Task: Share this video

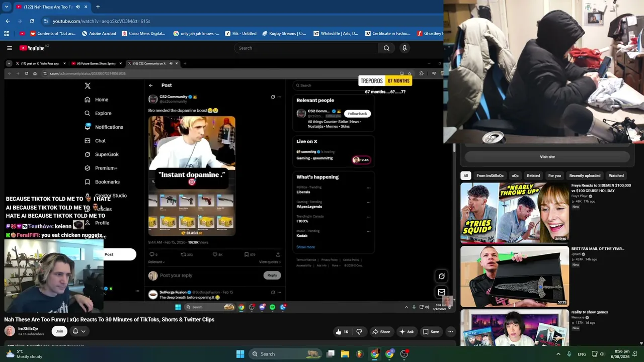Action: [x=381, y=332]
